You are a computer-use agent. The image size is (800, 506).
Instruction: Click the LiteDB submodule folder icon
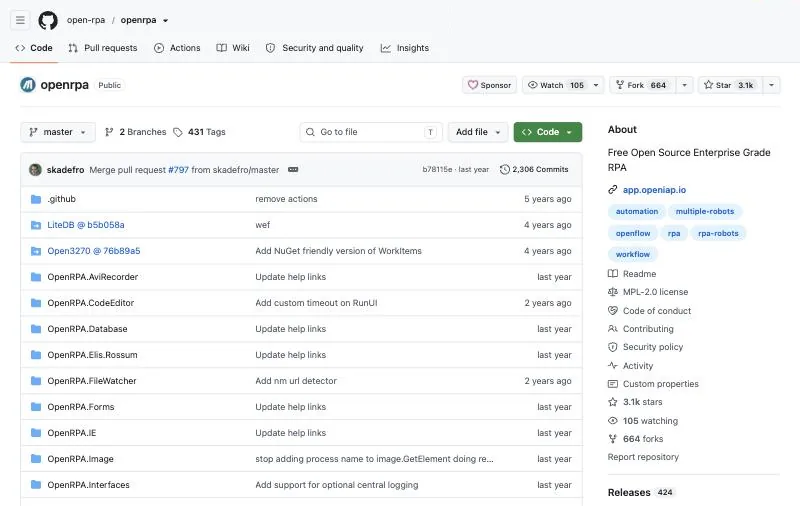(x=36, y=225)
